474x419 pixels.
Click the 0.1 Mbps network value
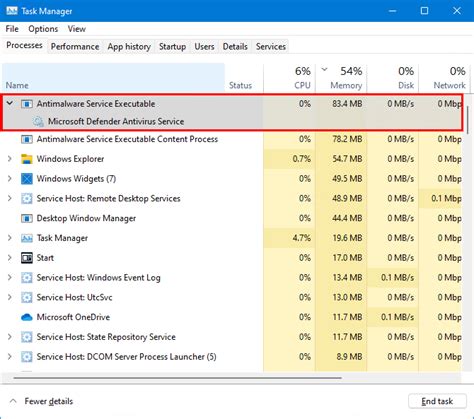click(x=446, y=199)
